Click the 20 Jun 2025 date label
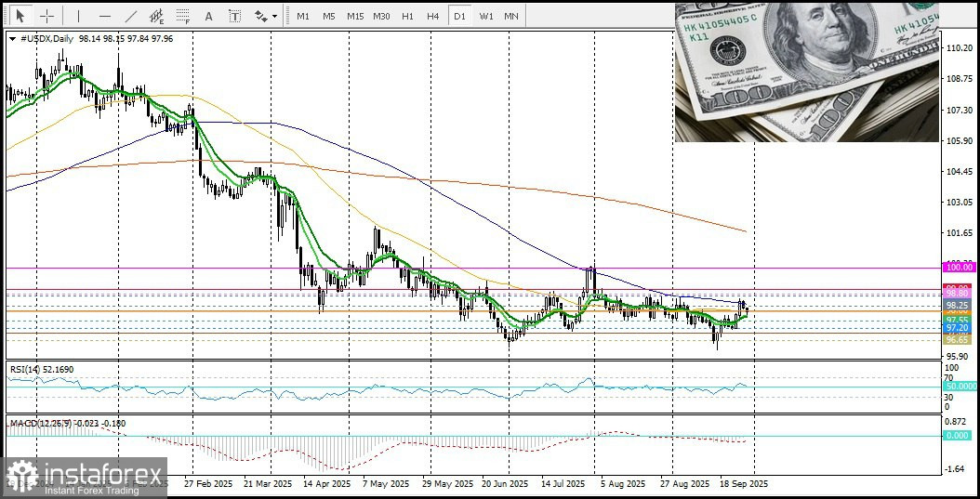This screenshot has height=499, width=980. (x=504, y=483)
